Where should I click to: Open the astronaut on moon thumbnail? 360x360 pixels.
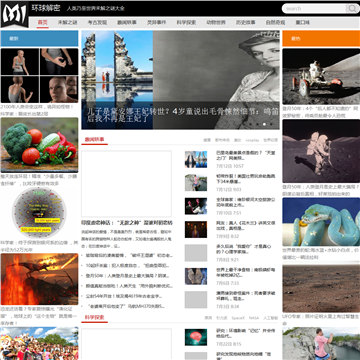point(321,151)
